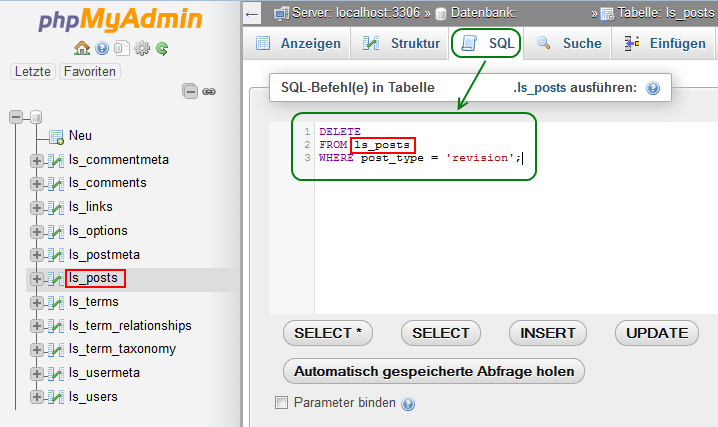Switch to the Anzeigen tab
718x427 pixels.
point(297,43)
